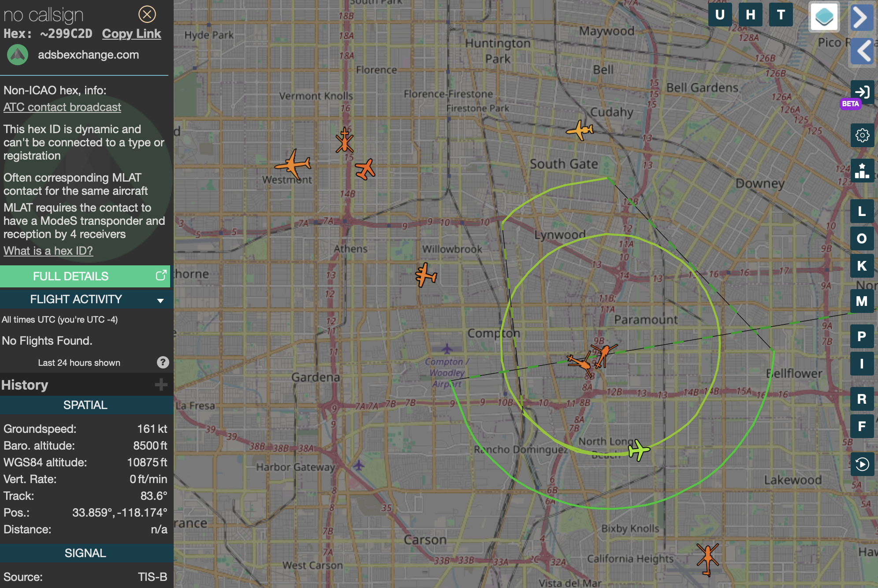Image resolution: width=878 pixels, height=588 pixels.
Task: Click the replay history playback icon
Action: (x=862, y=464)
